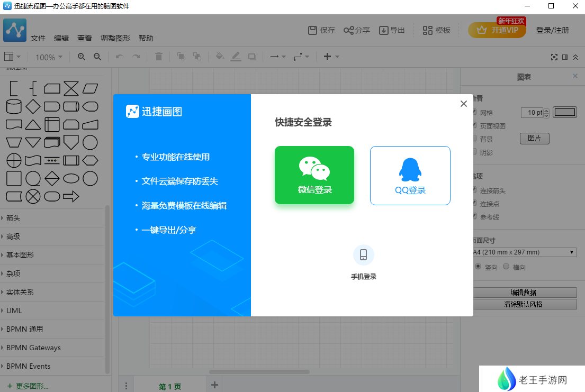
Task: Select the 竖向 portrait radio button
Action: coord(478,266)
